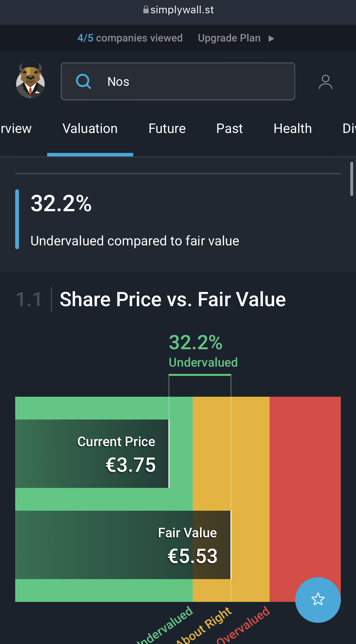Screen dimensions: 356x644
Task: Open the partially visible Dividend tab
Action: click(x=349, y=129)
